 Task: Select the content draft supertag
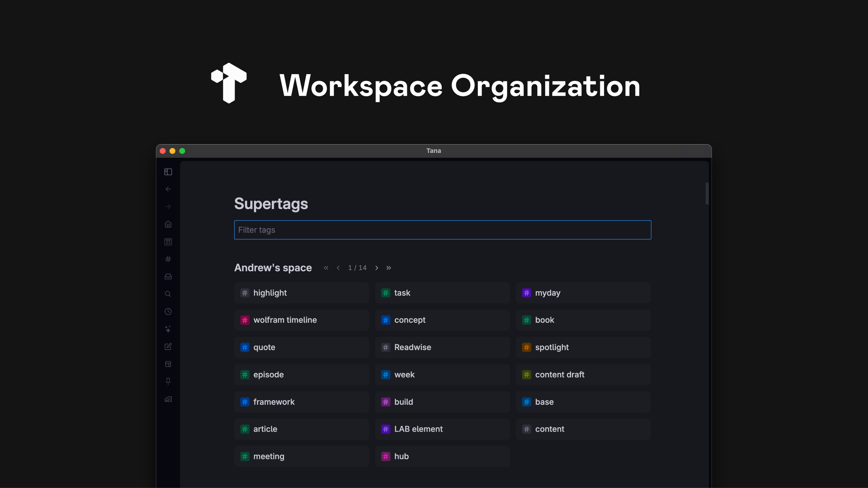[x=583, y=375]
